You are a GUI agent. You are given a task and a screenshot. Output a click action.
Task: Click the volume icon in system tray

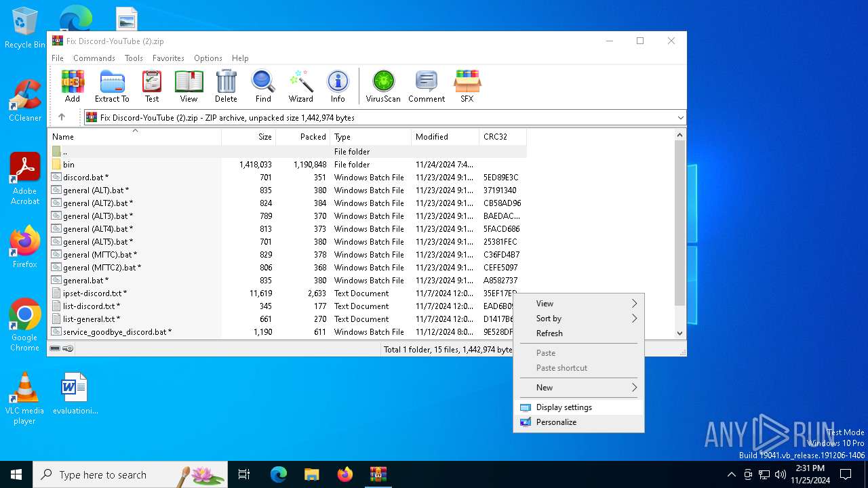click(781, 474)
